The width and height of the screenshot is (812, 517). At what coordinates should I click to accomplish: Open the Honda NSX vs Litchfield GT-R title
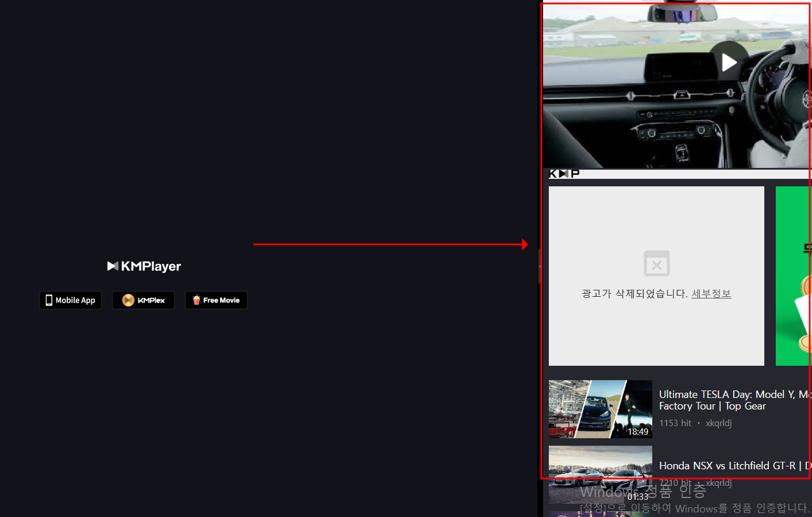pyautogui.click(x=735, y=466)
